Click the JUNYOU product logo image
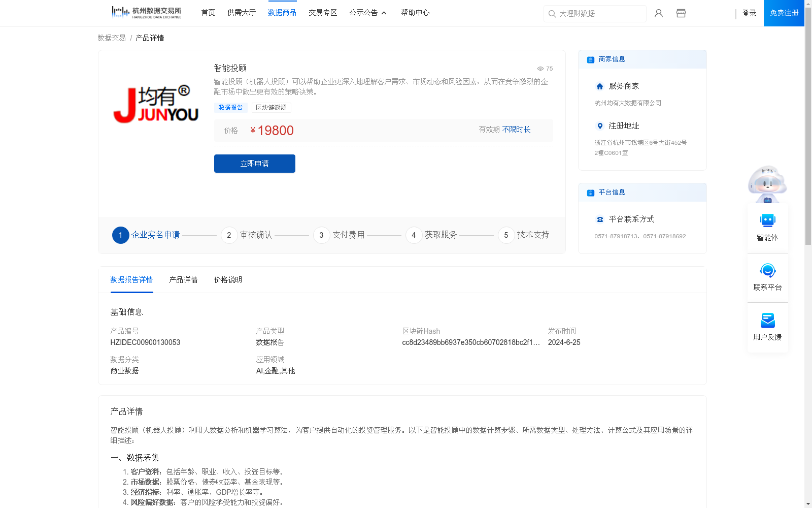The height and width of the screenshot is (508, 812). tap(156, 104)
